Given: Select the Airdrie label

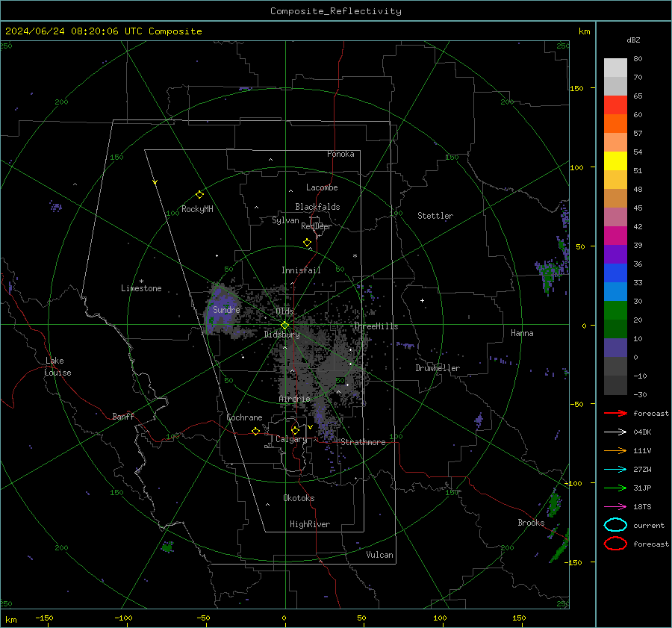Looking at the screenshot, I should point(294,399).
